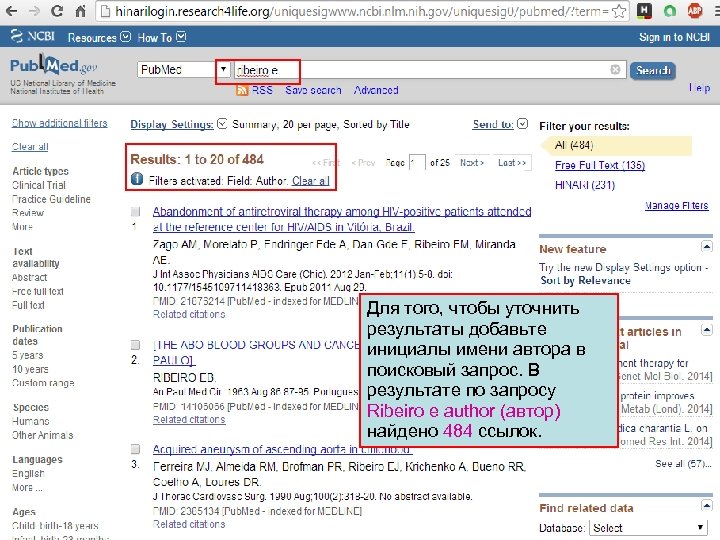Filter species by Humans
720x540 pixels.
(x=31, y=421)
